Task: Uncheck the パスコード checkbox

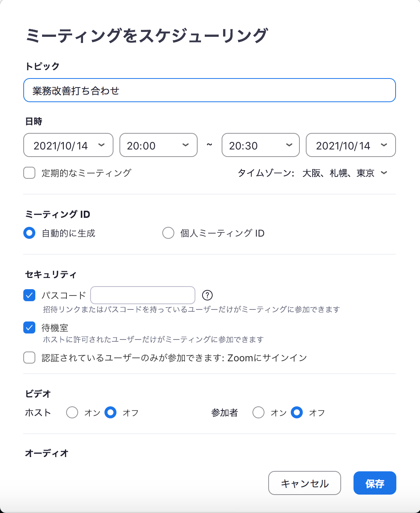Action: click(x=29, y=295)
